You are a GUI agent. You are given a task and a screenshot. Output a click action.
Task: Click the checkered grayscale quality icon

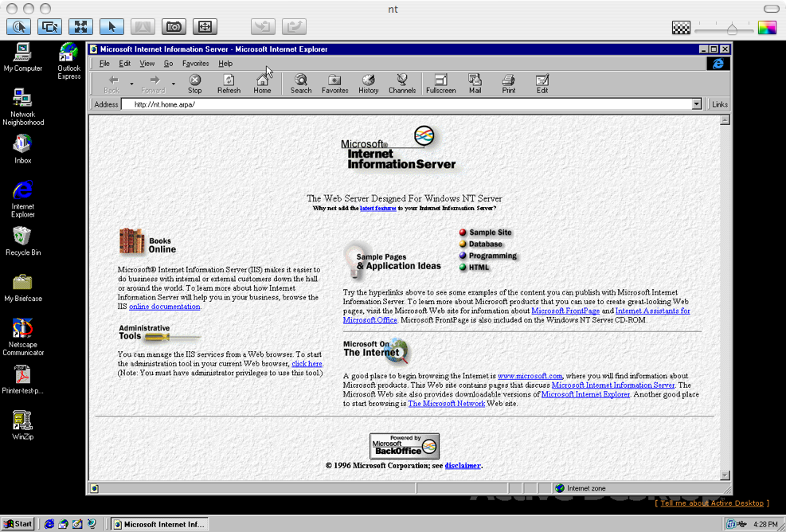(681, 28)
